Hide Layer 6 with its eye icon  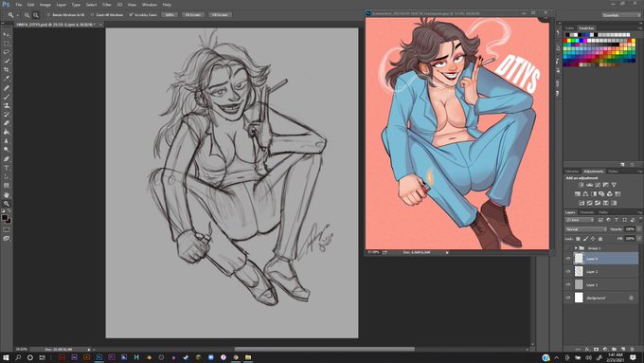(x=568, y=259)
